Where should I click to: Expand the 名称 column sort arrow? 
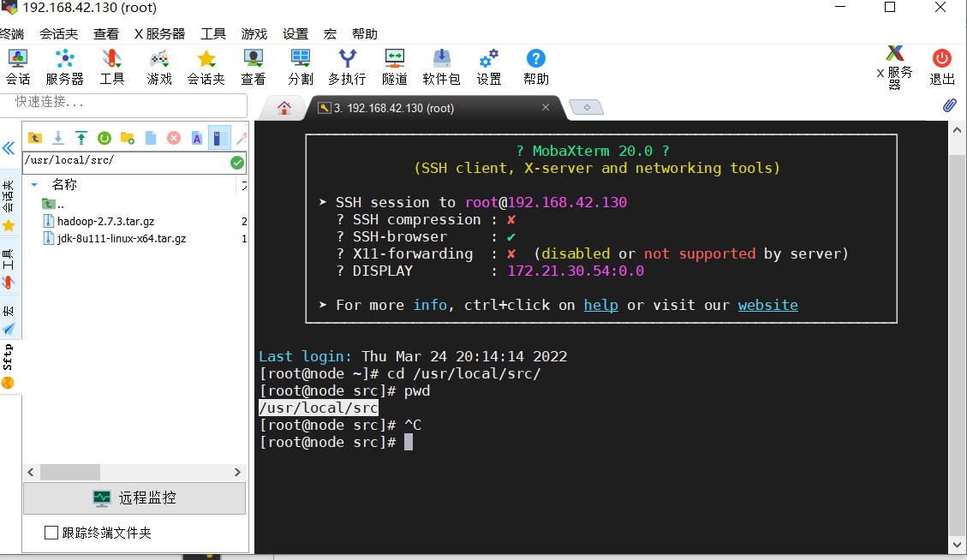34,184
